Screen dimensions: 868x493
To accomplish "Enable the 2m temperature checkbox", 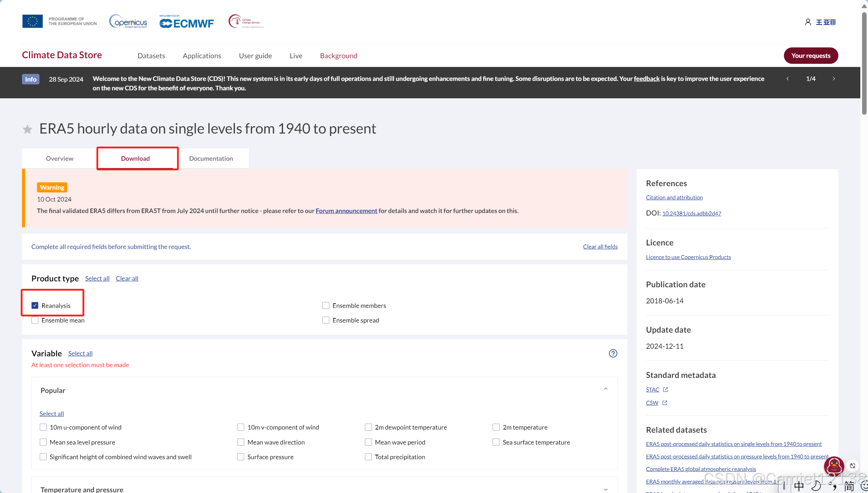I will point(496,427).
